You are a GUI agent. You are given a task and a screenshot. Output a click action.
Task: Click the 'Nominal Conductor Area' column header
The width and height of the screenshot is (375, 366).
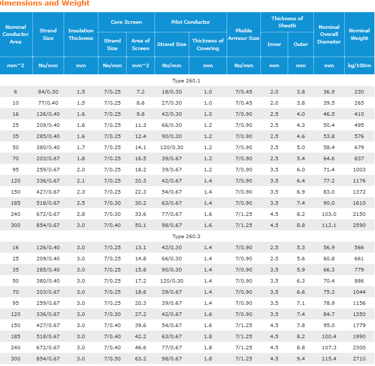tap(16, 34)
